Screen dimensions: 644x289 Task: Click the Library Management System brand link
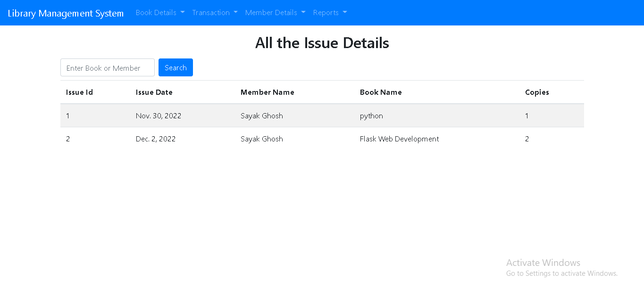pos(66,13)
